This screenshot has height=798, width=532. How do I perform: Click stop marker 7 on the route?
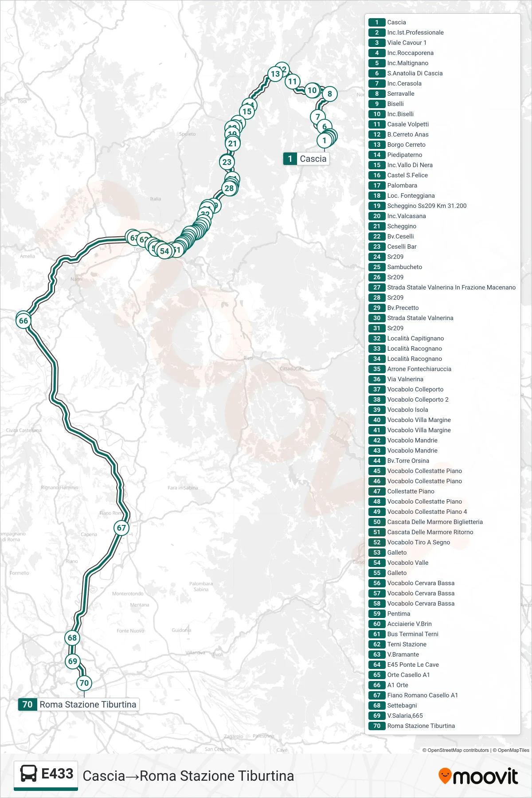(317, 117)
